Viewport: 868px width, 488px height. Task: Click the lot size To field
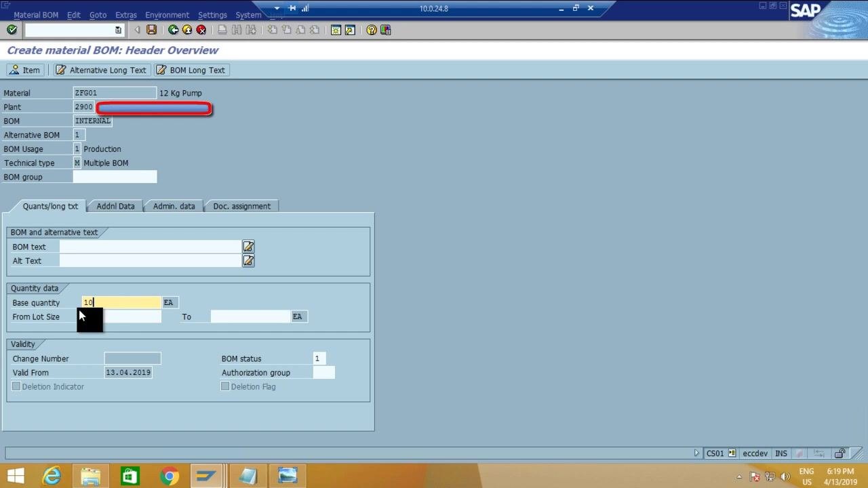(x=250, y=317)
